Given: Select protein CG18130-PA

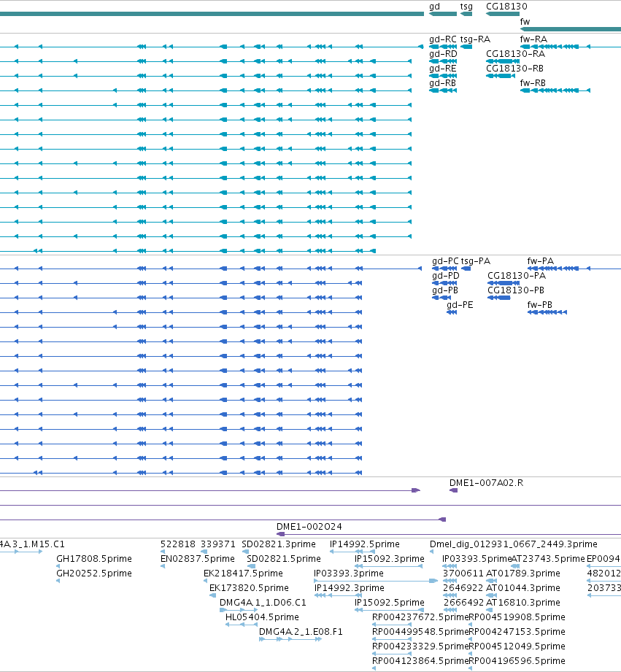Looking at the screenshot, I should click(517, 276).
